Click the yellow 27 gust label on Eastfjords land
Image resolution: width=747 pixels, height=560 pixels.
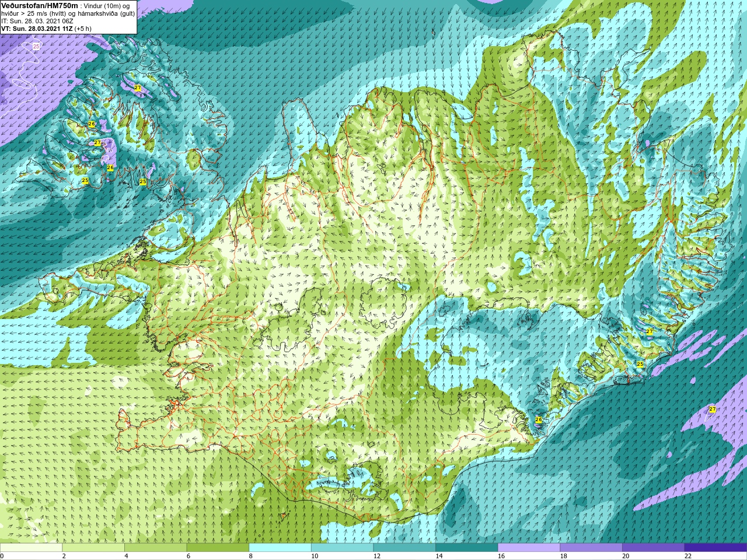[x=650, y=331]
